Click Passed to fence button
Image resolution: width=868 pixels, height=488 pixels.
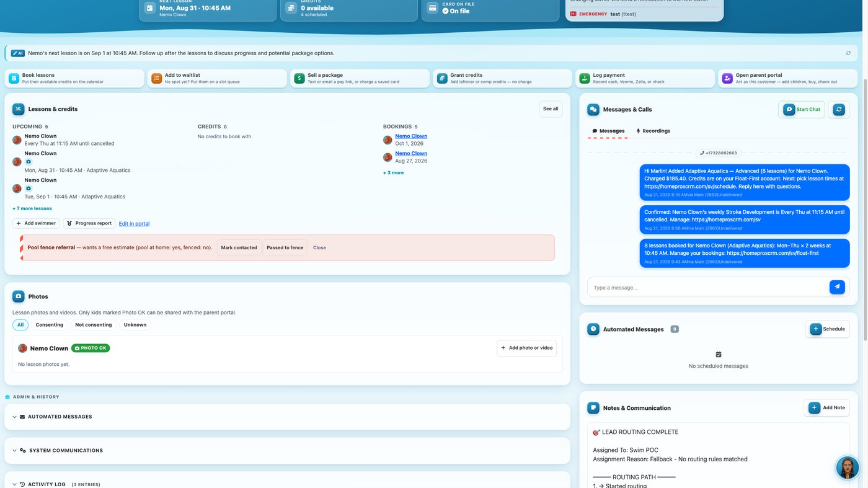285,247
